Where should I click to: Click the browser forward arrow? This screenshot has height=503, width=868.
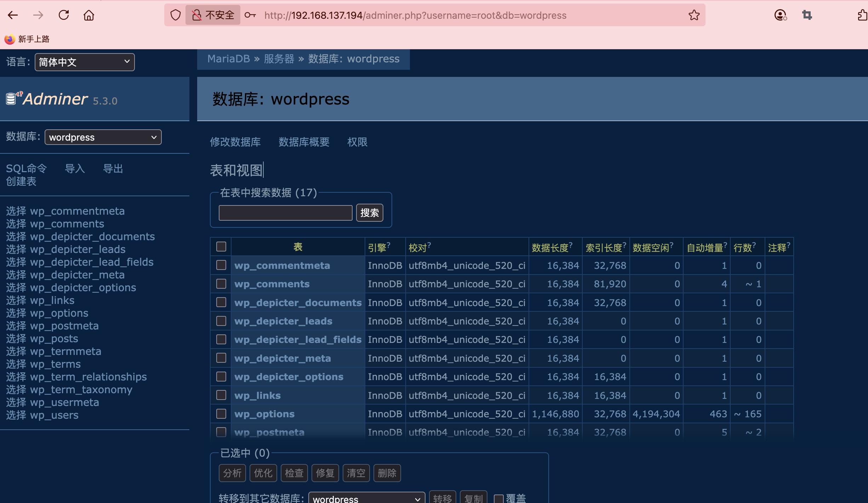(x=38, y=15)
